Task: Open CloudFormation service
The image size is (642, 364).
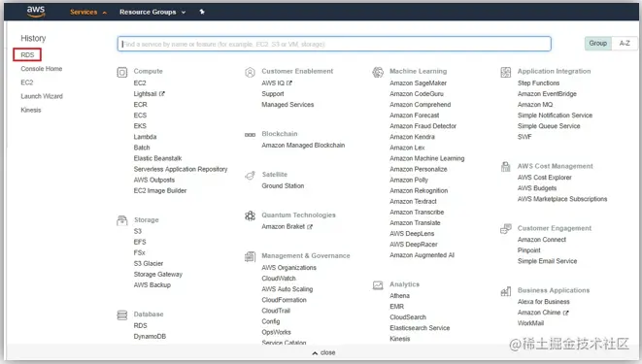Action: (x=285, y=300)
